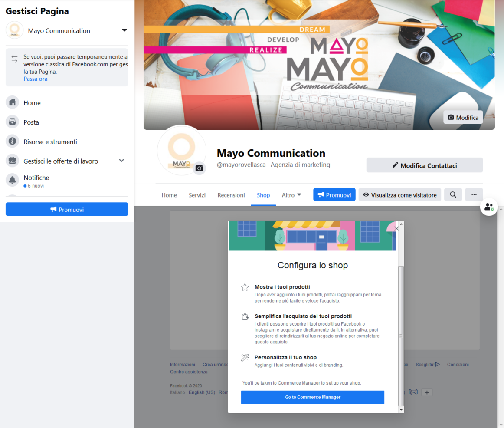This screenshot has height=428, width=504.
Task: Click the star icon beside Mostra i tuoi prodotti
Action: click(x=245, y=287)
